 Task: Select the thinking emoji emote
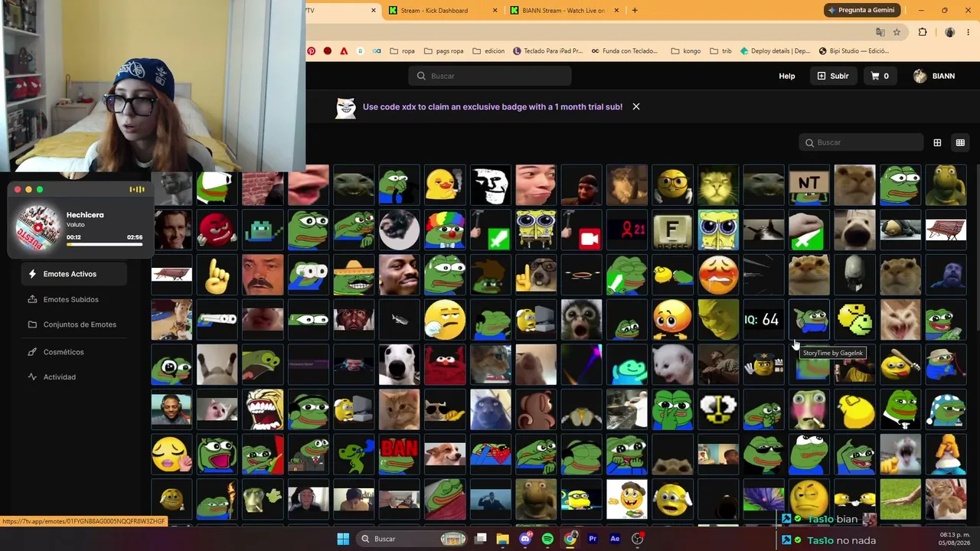(x=445, y=320)
